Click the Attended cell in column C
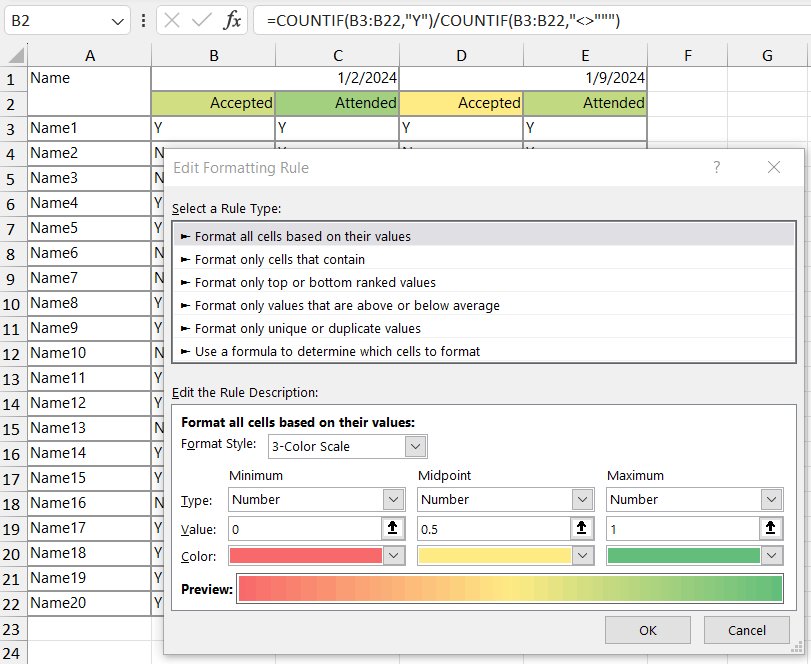 tap(337, 103)
